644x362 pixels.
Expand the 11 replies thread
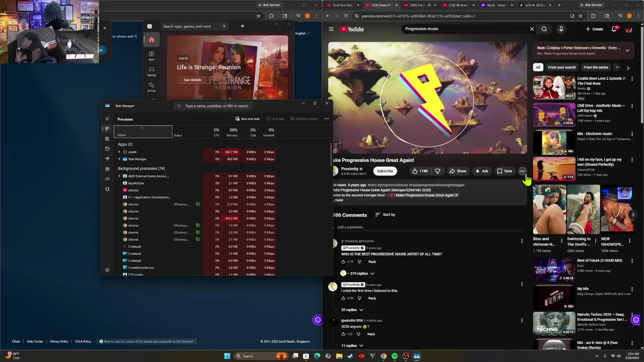point(352,346)
